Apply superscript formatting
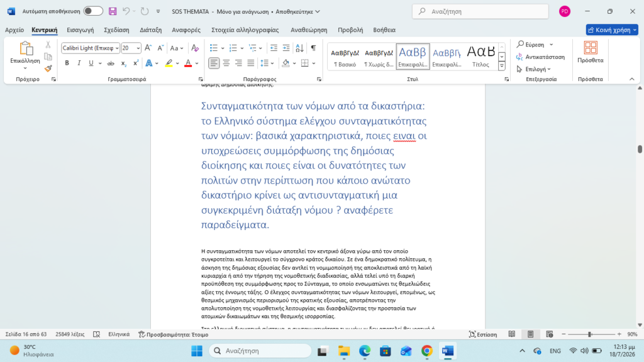This screenshot has height=362, width=644. tap(136, 63)
